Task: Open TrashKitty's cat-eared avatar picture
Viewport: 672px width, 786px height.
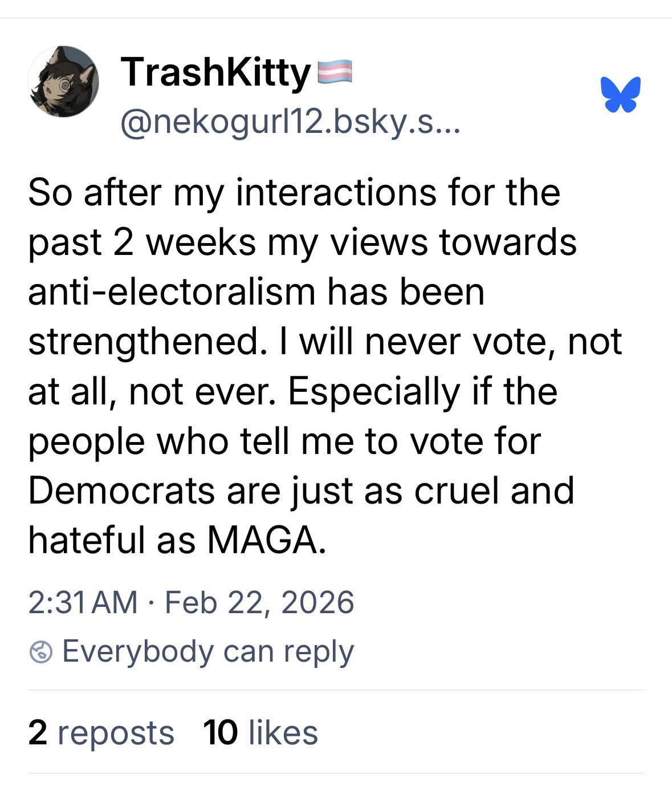Action: (64, 82)
